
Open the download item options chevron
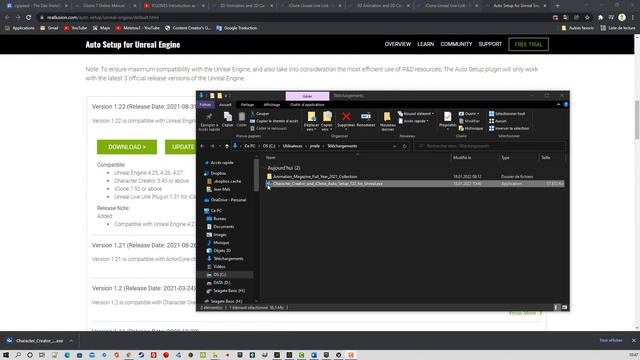click(71, 340)
